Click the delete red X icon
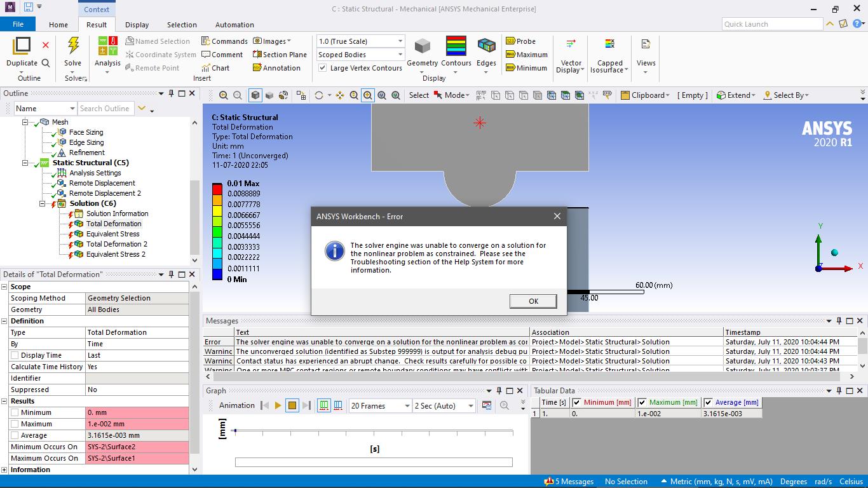Screen dimensions: 868x488 pos(46,44)
